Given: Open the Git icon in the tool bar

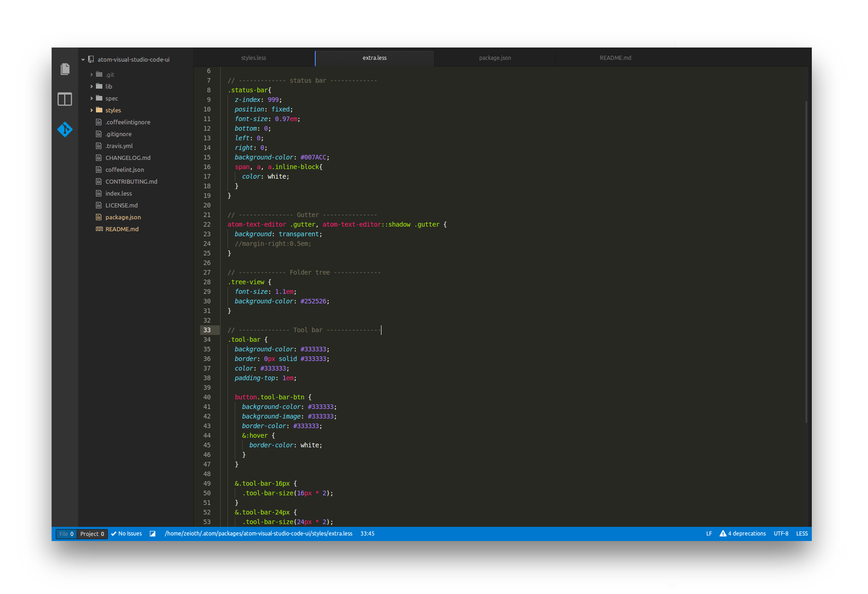Looking at the screenshot, I should pos(65,129).
